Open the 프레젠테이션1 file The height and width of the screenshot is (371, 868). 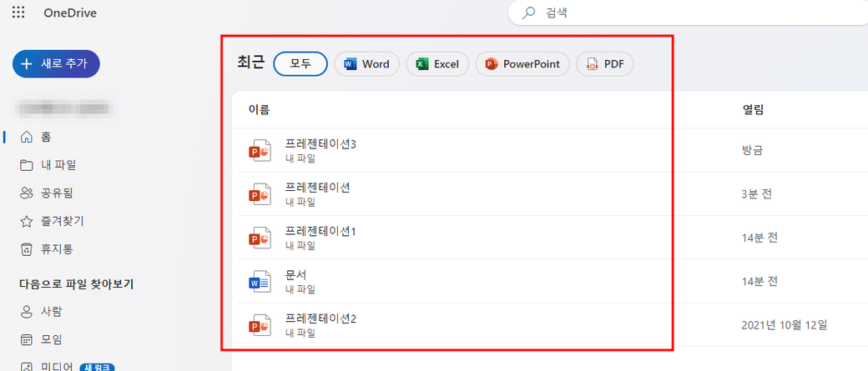click(x=320, y=231)
